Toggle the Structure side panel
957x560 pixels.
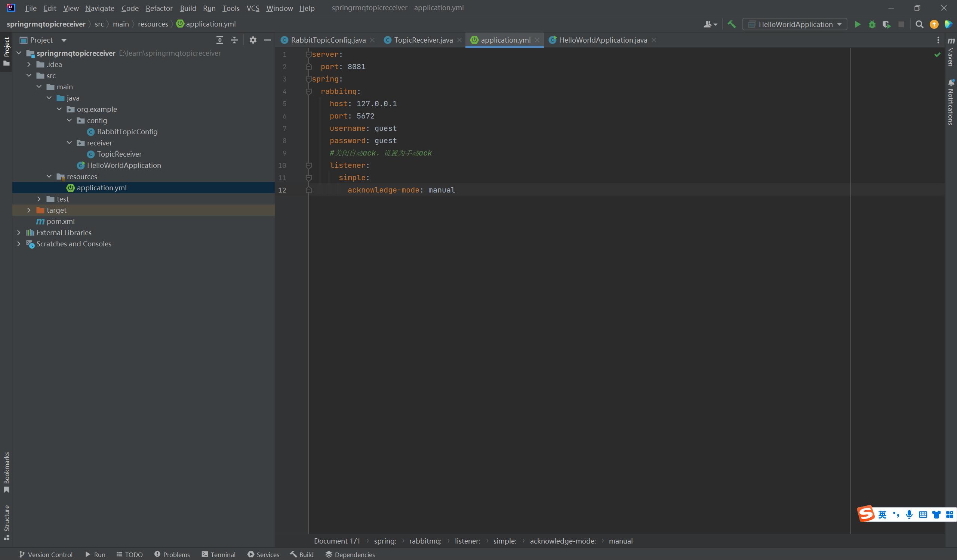click(x=6, y=522)
